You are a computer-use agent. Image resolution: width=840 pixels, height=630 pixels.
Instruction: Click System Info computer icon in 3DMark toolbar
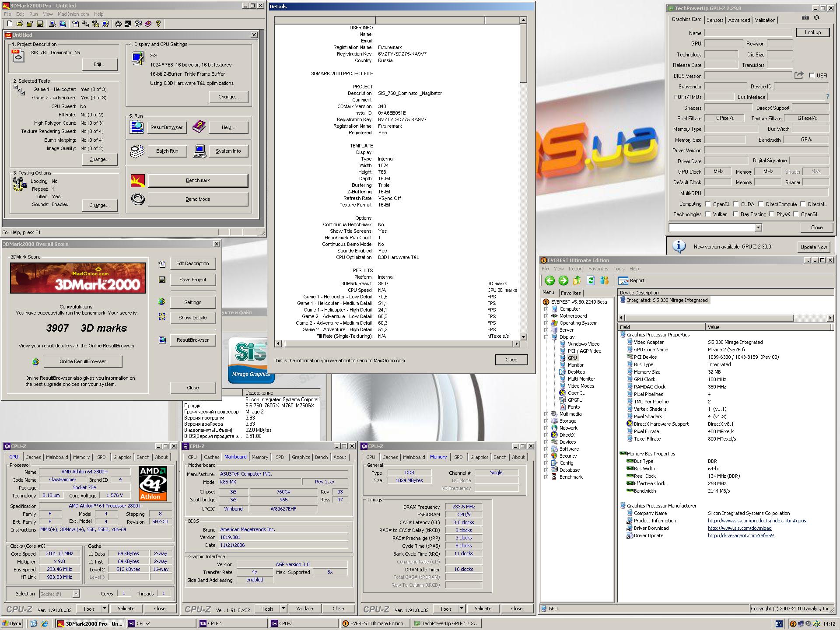pyautogui.click(x=52, y=24)
